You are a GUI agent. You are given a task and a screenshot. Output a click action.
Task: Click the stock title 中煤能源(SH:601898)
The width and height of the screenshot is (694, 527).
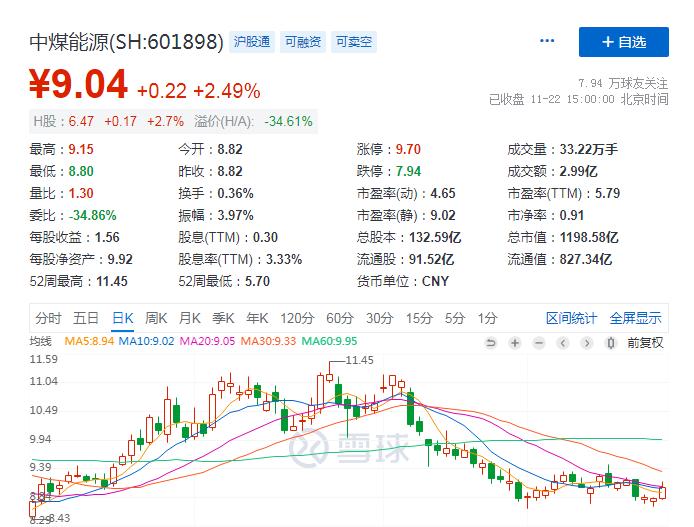[127, 42]
